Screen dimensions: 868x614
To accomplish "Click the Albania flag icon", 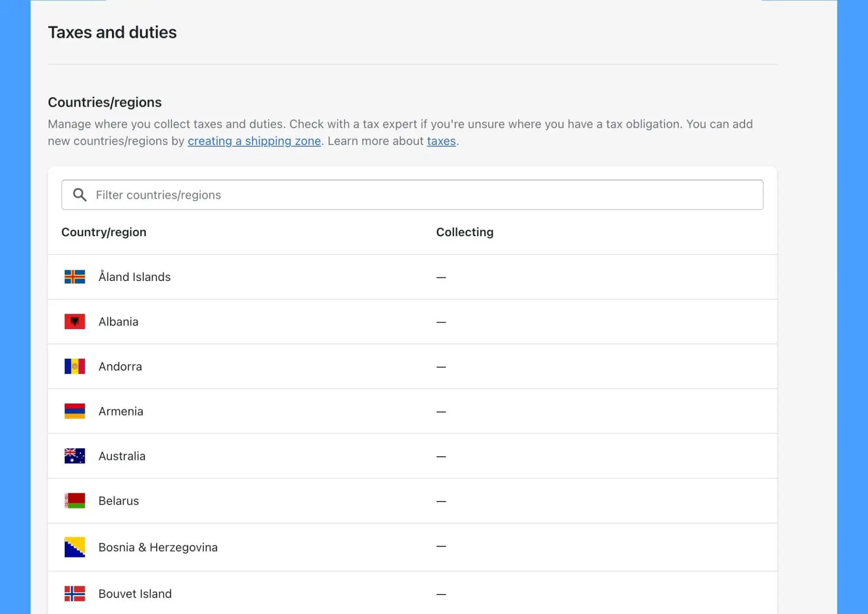I will [75, 321].
